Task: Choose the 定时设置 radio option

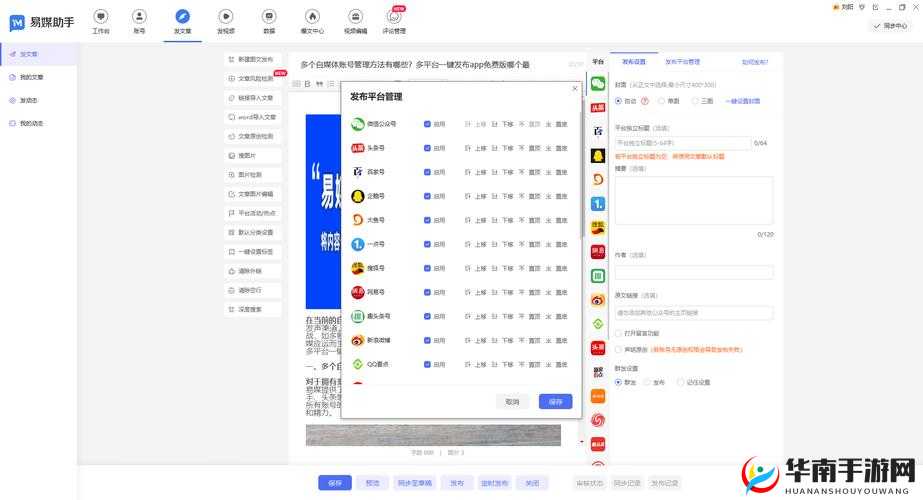Action: pyautogui.click(x=680, y=382)
